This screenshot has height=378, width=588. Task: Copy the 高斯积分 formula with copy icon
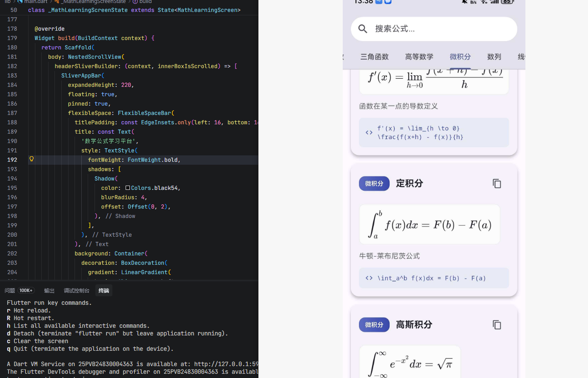(497, 325)
